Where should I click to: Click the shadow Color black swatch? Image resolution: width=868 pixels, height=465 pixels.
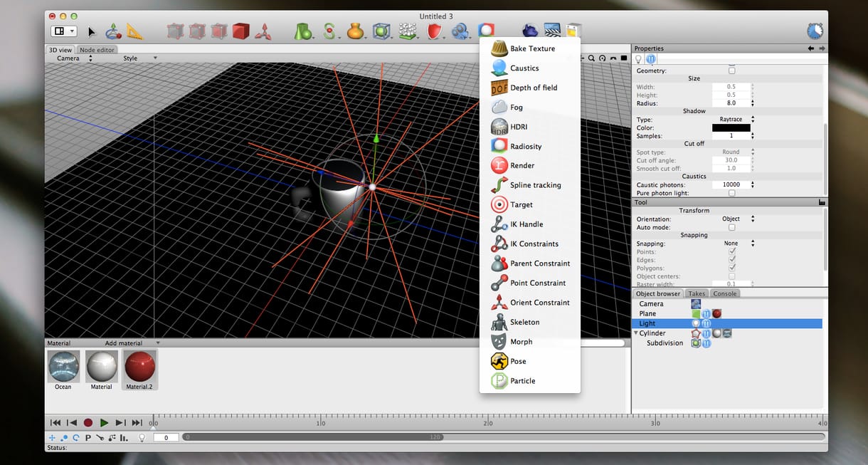point(731,128)
